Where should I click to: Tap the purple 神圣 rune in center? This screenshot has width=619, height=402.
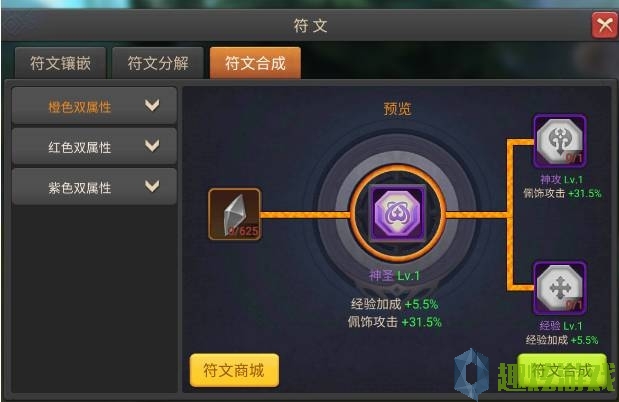(x=398, y=214)
